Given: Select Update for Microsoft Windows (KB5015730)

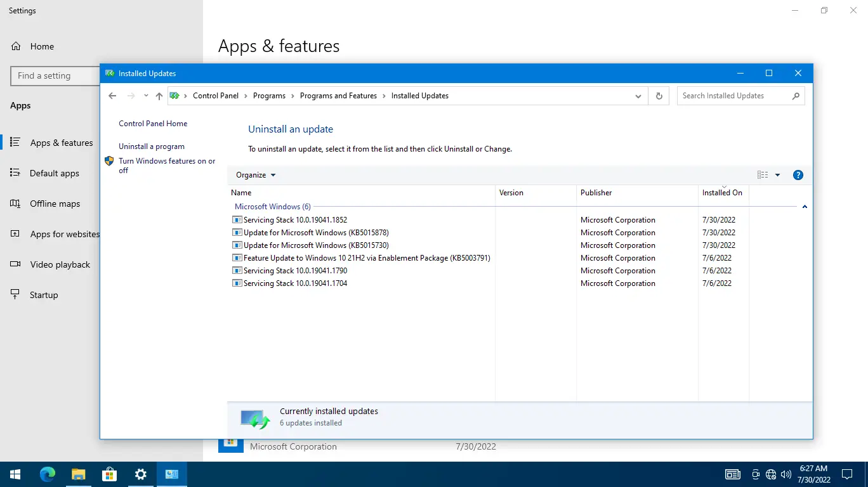Looking at the screenshot, I should [316, 245].
